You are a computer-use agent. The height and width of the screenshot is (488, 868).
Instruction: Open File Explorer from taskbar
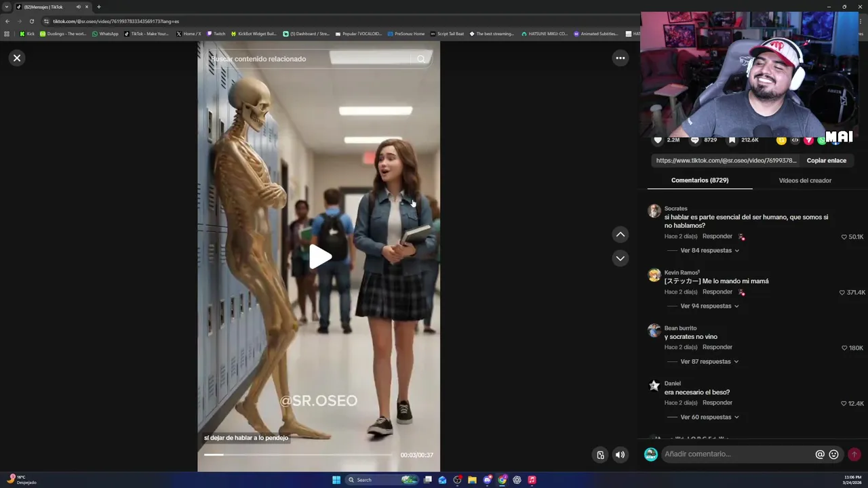point(472,480)
